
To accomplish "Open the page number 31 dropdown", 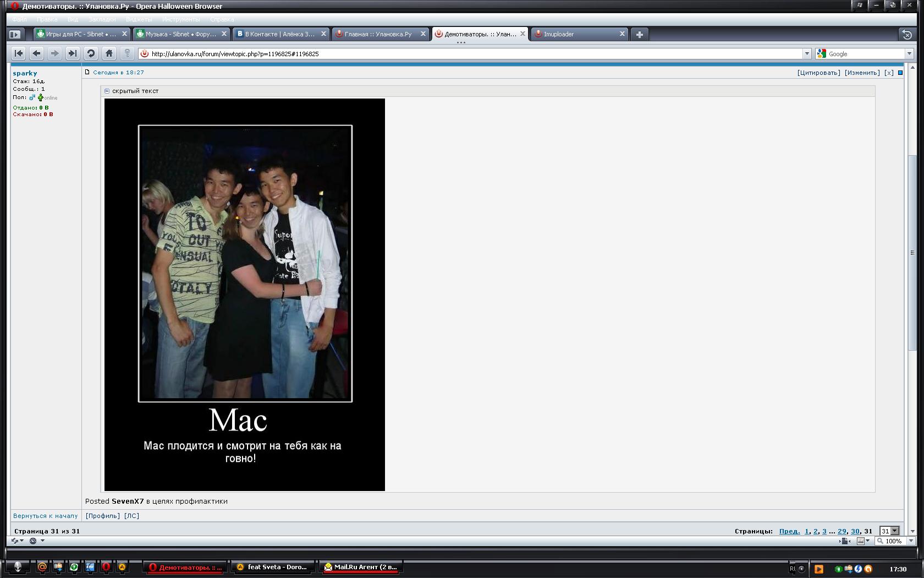I will point(894,531).
